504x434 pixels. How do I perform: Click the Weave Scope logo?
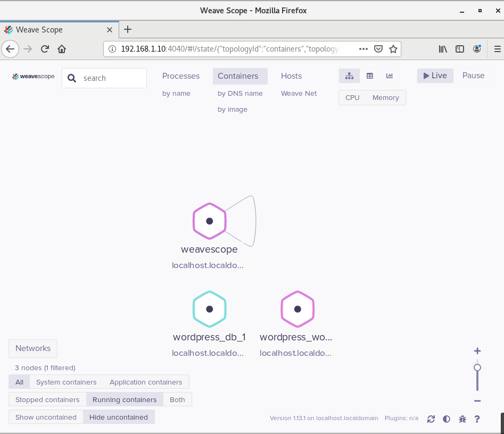tap(34, 77)
